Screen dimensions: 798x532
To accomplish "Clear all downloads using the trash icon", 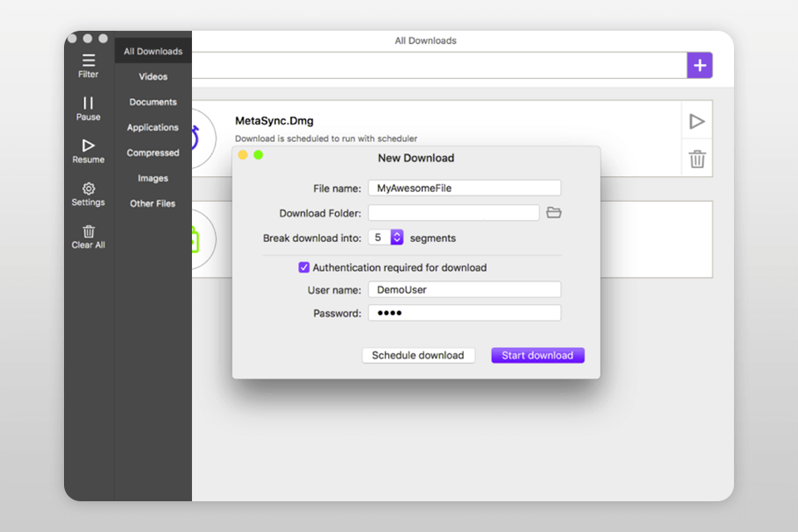I will point(88,237).
